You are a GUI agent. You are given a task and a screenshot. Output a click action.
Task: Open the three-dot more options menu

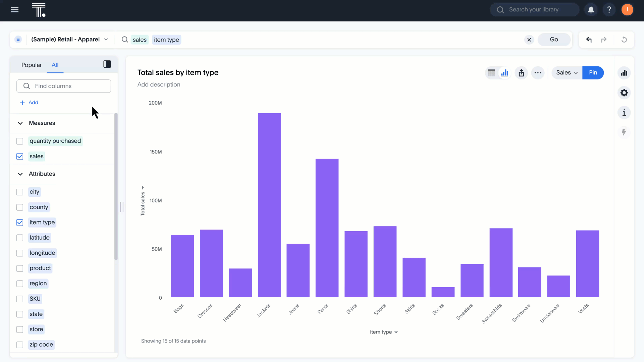538,73
